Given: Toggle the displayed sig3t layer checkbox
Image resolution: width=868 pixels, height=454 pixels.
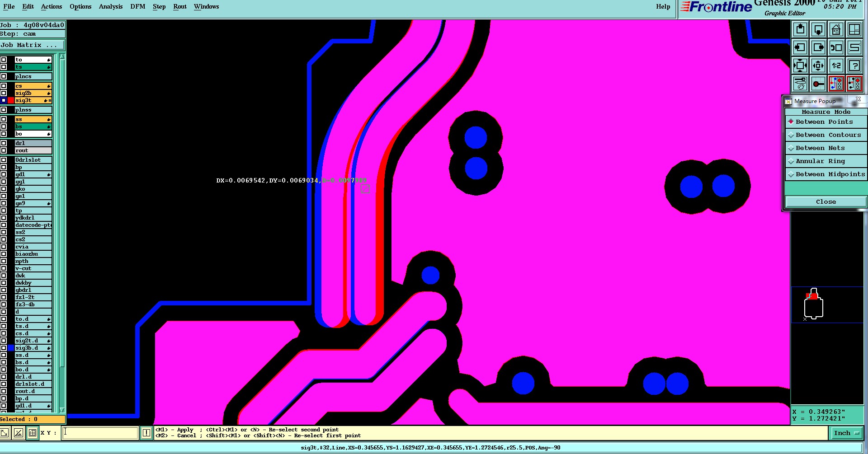Looking at the screenshot, I should 4,100.
